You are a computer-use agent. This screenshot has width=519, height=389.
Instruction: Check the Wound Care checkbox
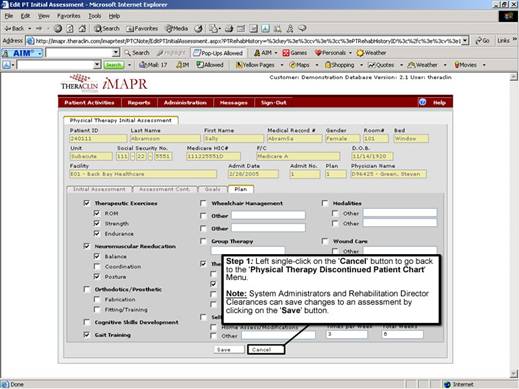point(325,241)
